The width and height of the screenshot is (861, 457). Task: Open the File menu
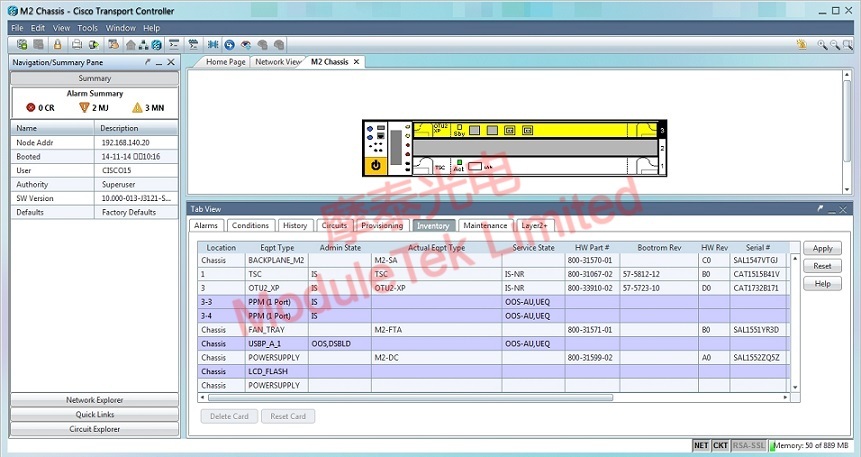[x=17, y=27]
